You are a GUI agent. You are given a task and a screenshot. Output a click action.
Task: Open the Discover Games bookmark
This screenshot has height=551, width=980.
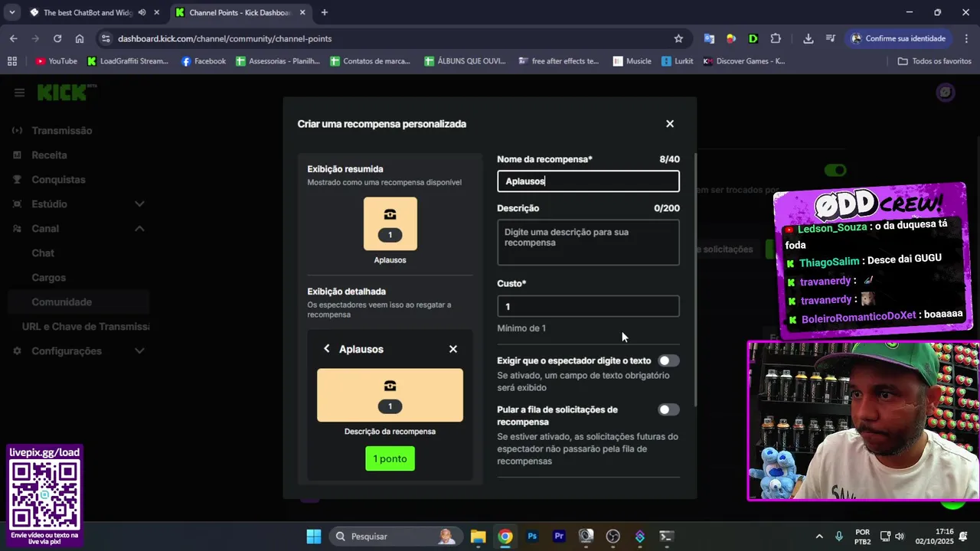(744, 61)
